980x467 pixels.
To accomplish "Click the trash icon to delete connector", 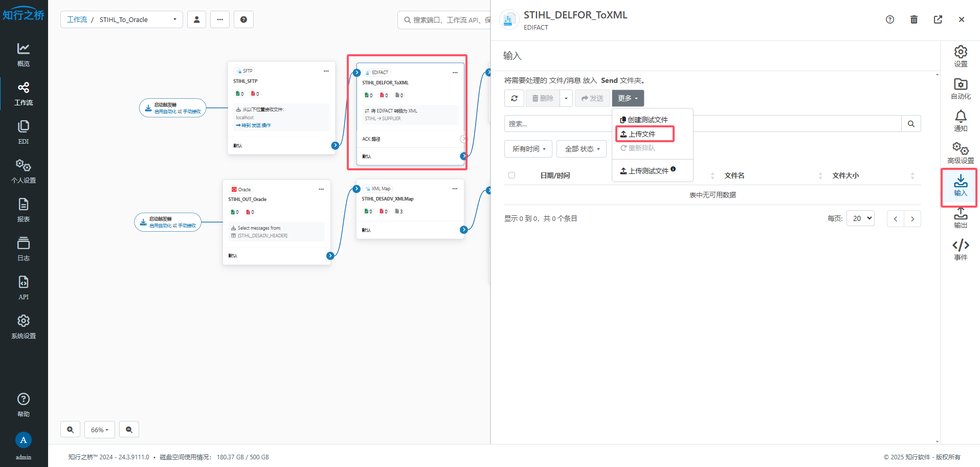I will point(914,19).
